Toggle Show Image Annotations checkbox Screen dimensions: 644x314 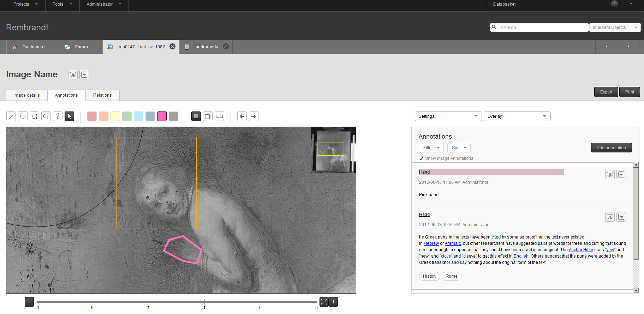click(421, 158)
